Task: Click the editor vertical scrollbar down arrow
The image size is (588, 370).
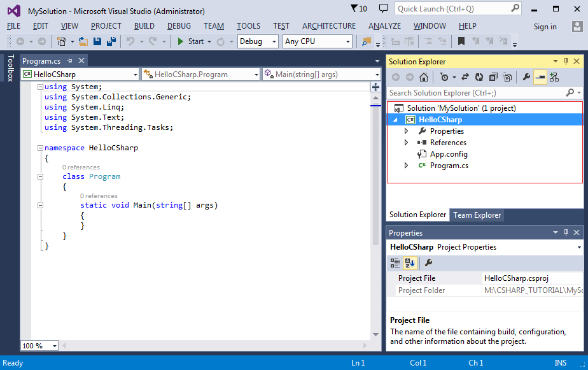Action: tap(375, 334)
